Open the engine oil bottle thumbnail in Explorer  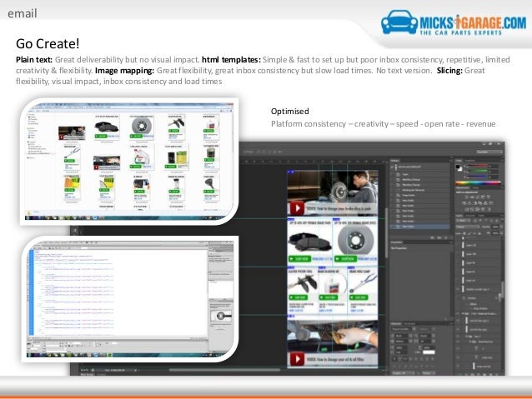pyautogui.click(x=141, y=157)
